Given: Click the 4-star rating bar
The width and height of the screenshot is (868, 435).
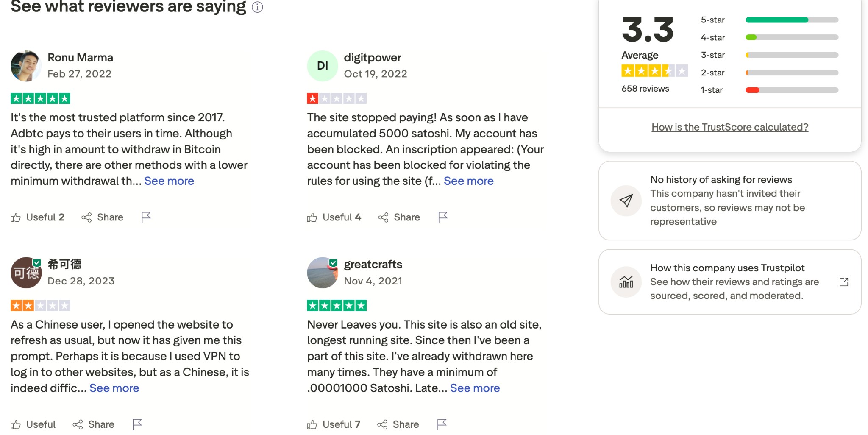Looking at the screenshot, I should click(x=792, y=37).
